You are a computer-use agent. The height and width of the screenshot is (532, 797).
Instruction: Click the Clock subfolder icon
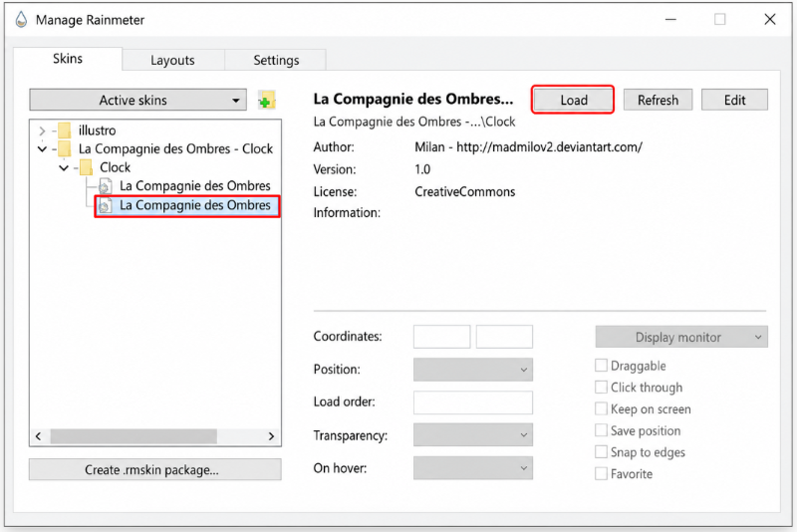86,167
